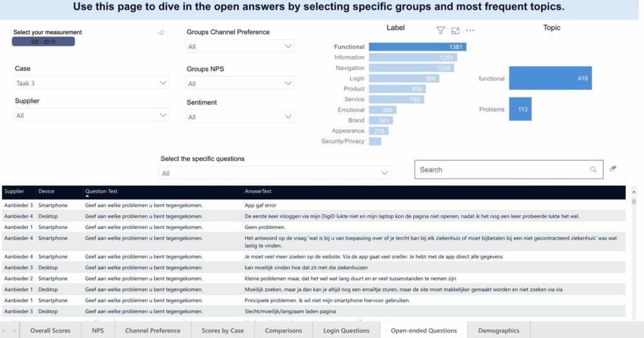Click the eraser icon beside Search box
The image size is (644, 338).
click(x=613, y=169)
